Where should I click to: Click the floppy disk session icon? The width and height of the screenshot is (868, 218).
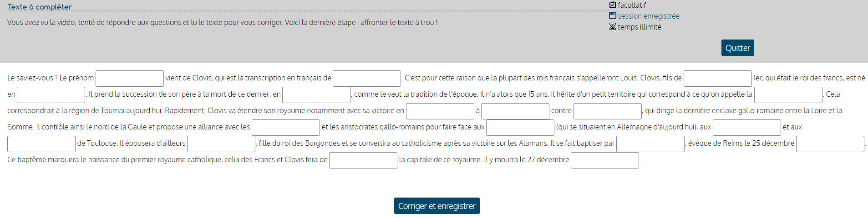613,16
